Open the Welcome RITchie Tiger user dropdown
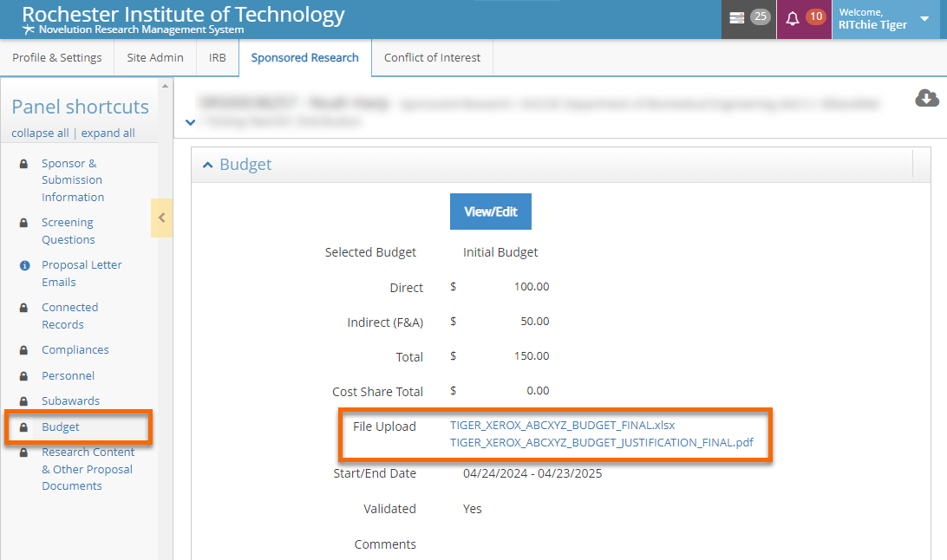Viewport: 947px width, 560px height. pyautogui.click(x=924, y=19)
